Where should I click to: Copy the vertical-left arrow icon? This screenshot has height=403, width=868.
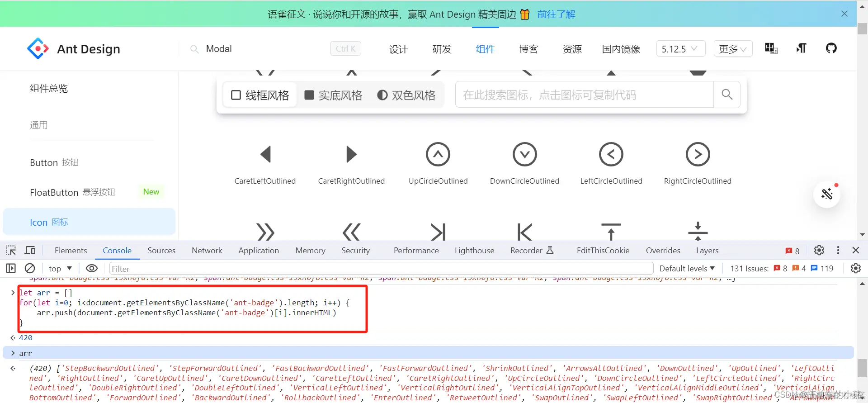click(524, 232)
